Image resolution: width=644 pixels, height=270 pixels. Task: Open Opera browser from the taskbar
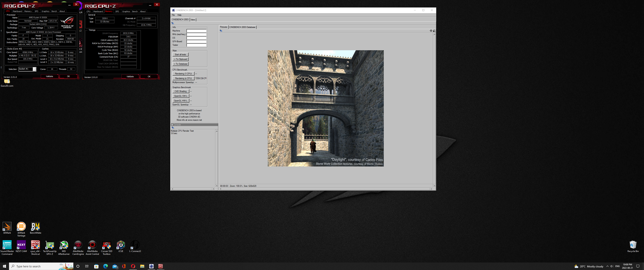133,266
